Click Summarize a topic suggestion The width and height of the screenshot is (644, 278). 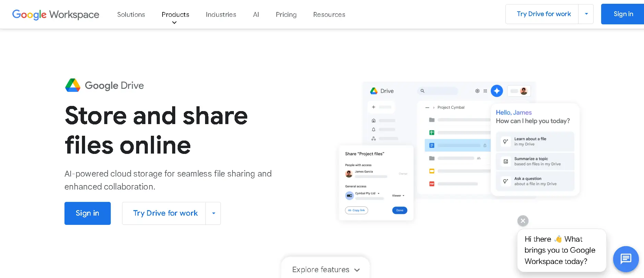pos(535,161)
